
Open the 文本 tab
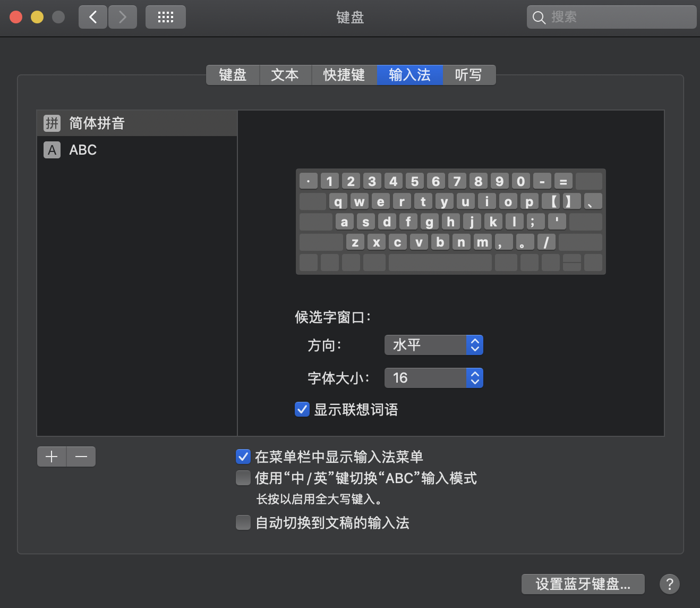(285, 75)
